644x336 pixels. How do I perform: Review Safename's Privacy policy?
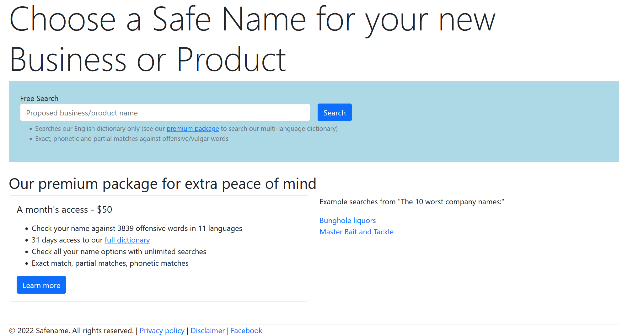162,330
